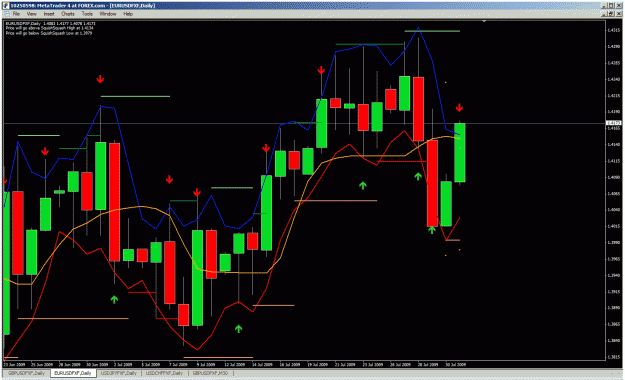
Task: Switch to the GBPUSDFXF,M30 chart tab
Action: click(210, 373)
